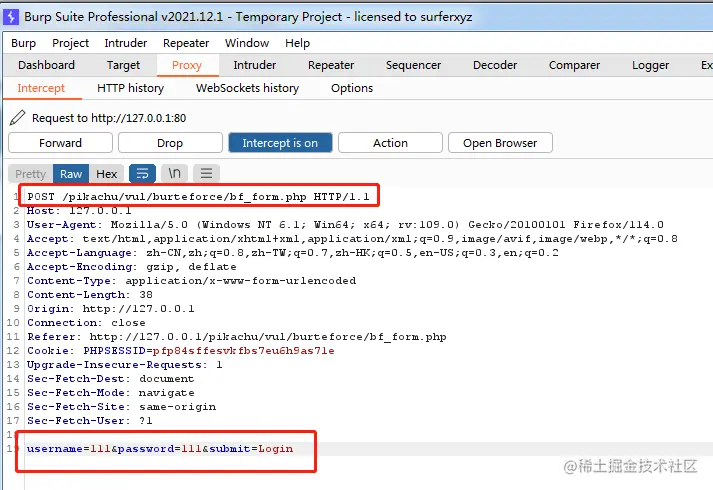Click the Sec-Fetch-User: ?1 line

pos(90,421)
